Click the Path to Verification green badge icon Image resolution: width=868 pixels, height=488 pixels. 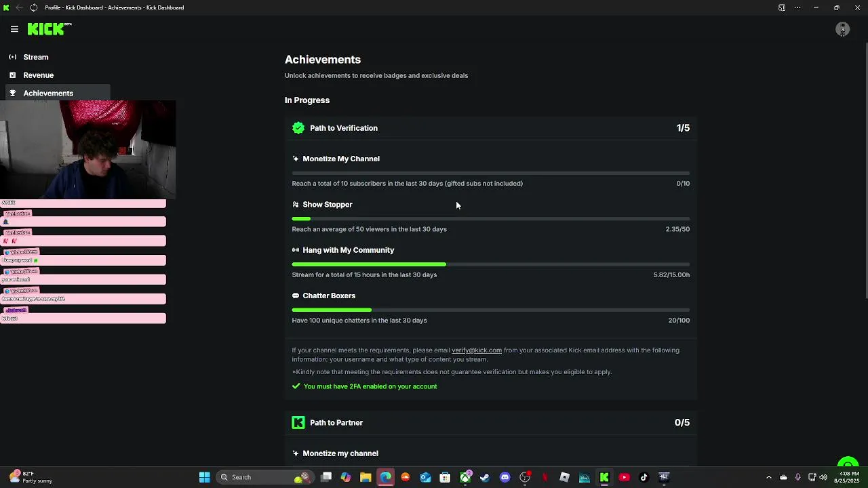click(298, 128)
